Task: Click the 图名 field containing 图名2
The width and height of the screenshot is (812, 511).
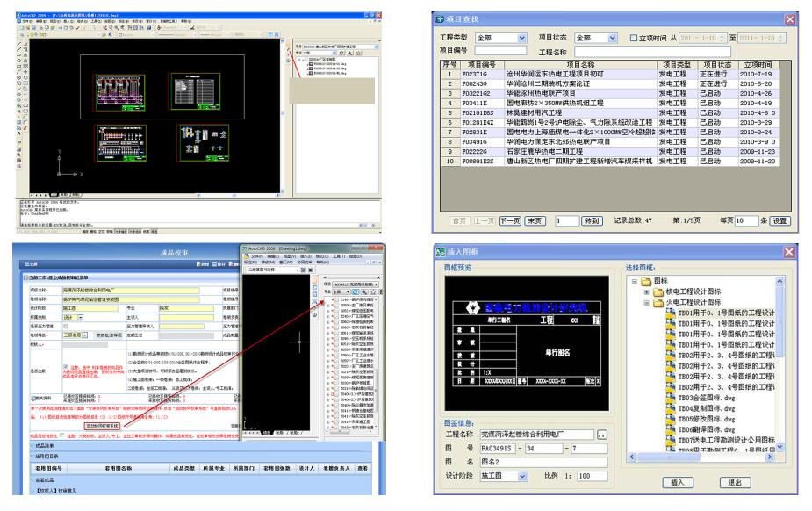Action: (543, 462)
